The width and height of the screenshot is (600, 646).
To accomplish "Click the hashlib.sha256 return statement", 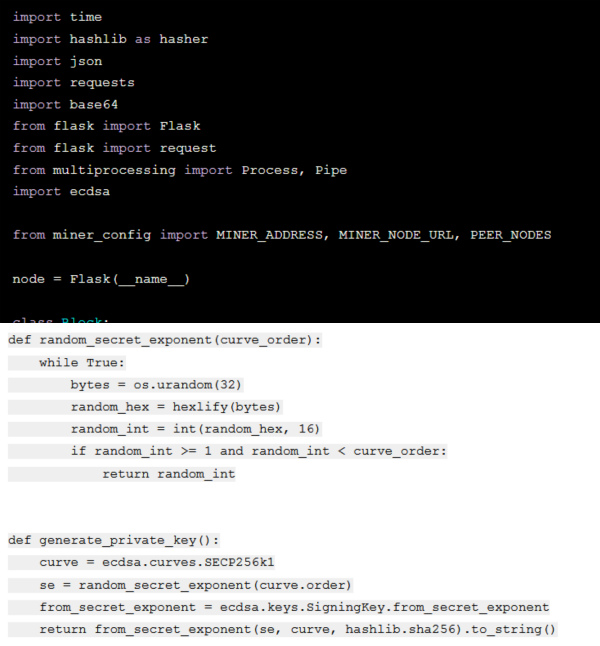I will pos(298,630).
